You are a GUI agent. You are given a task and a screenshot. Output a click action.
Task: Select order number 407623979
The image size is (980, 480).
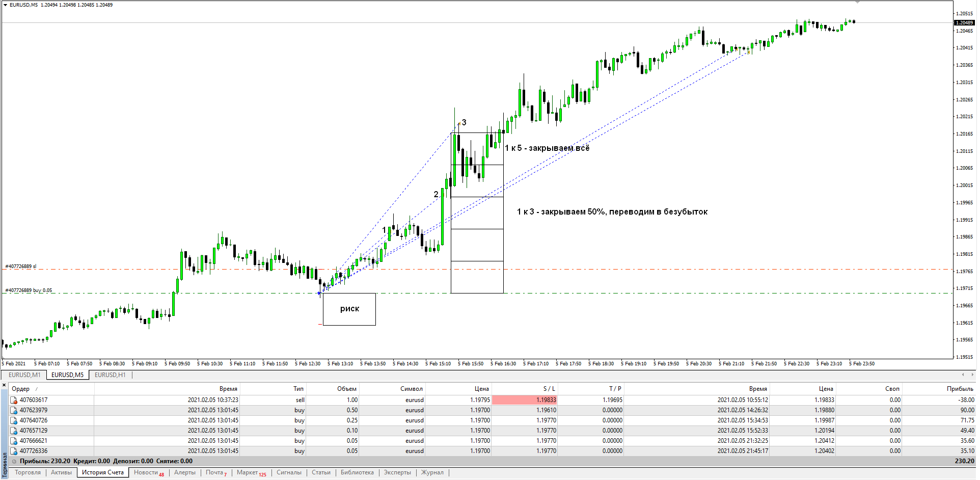[x=34, y=410]
